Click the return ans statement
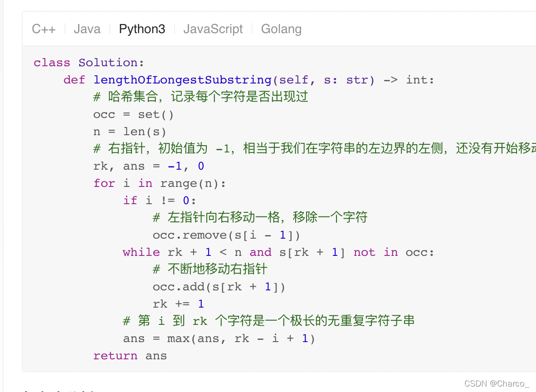This screenshot has width=536, height=392. pyautogui.click(x=131, y=356)
